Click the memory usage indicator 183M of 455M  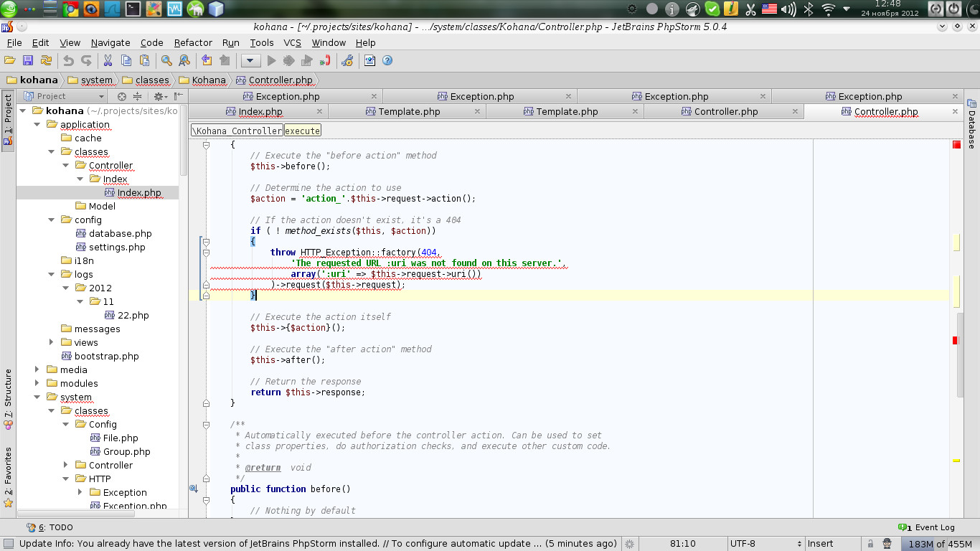pos(940,544)
